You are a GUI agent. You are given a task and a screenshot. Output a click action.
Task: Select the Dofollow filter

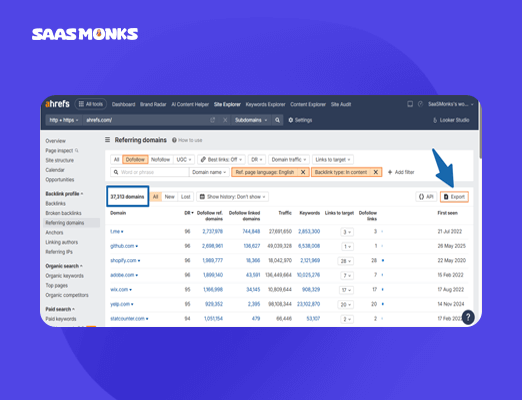tap(135, 160)
